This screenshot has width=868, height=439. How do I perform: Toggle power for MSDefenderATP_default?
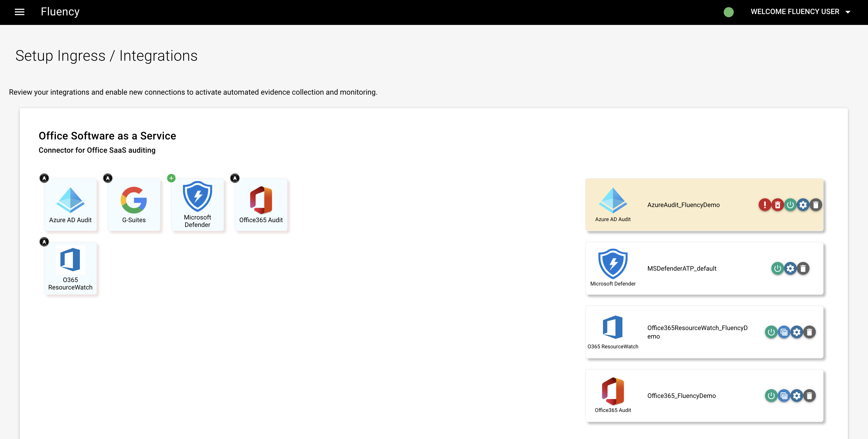pyautogui.click(x=777, y=269)
